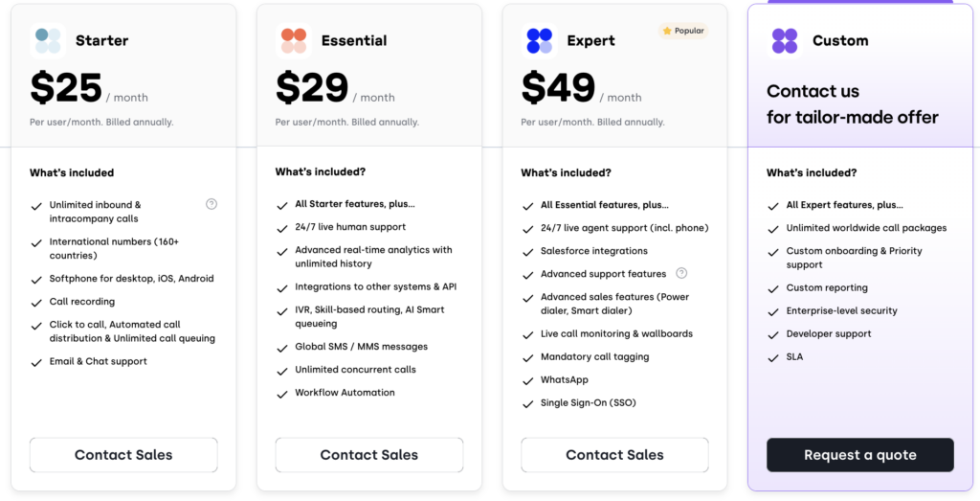Click checkmark beside SLA feature

point(773,358)
